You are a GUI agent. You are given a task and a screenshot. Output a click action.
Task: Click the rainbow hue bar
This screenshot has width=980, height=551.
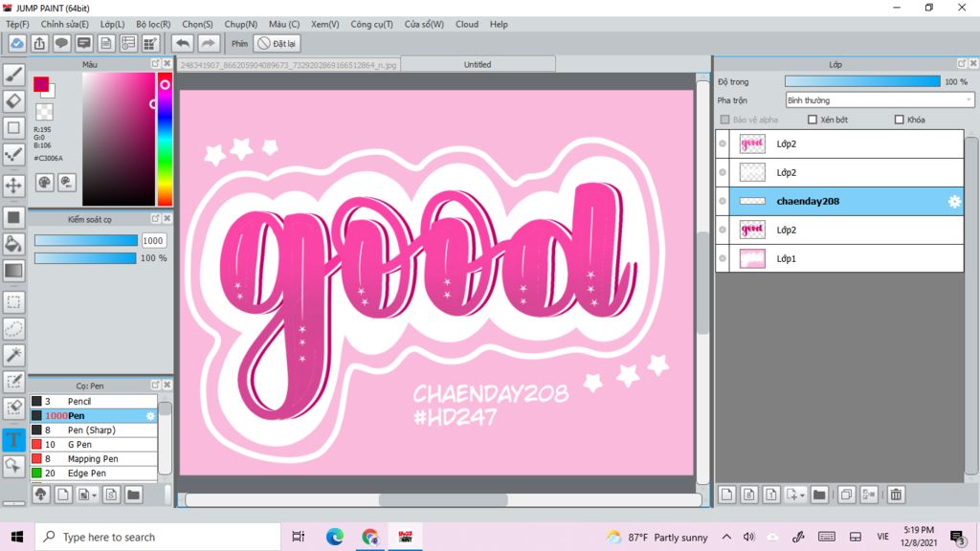click(x=165, y=139)
